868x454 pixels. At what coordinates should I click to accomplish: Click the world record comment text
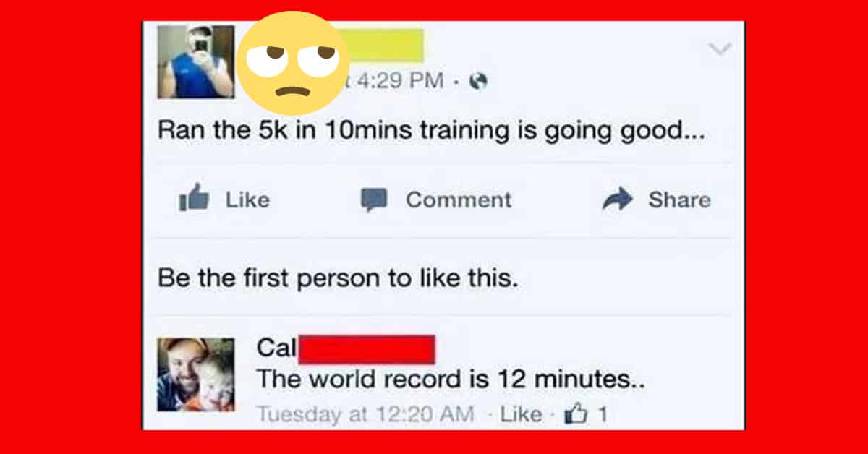tap(450, 380)
